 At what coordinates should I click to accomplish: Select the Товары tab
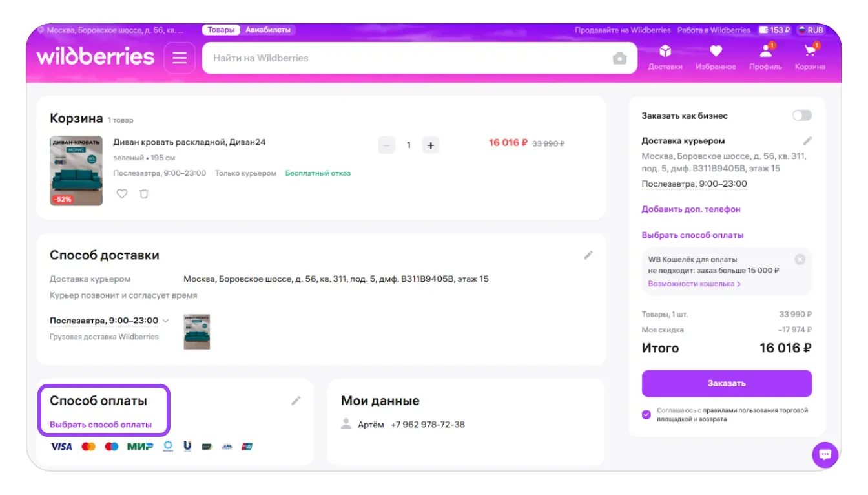221,30
